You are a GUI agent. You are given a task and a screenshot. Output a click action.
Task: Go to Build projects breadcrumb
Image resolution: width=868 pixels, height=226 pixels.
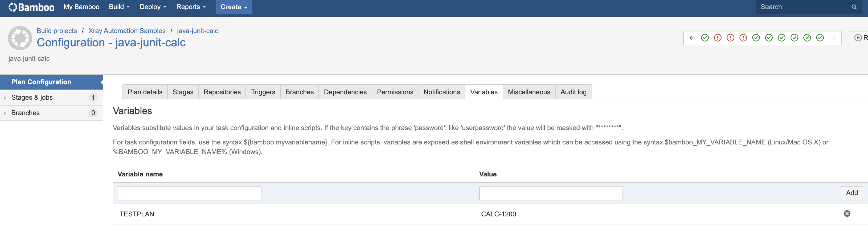57,31
